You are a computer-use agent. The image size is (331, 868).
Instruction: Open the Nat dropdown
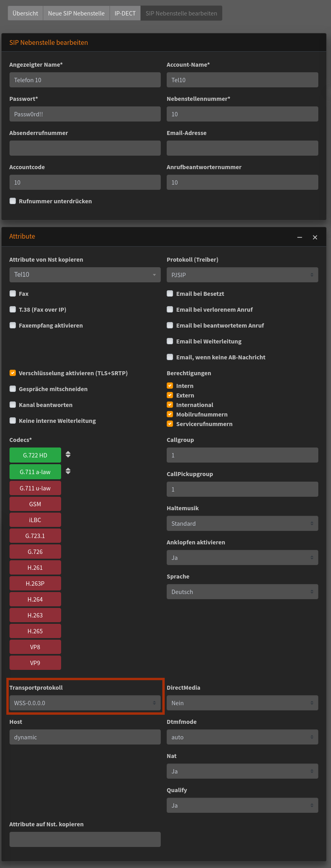point(242,771)
